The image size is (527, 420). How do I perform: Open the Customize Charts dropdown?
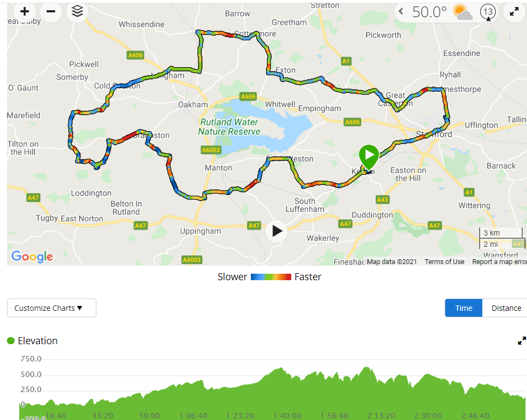51,308
